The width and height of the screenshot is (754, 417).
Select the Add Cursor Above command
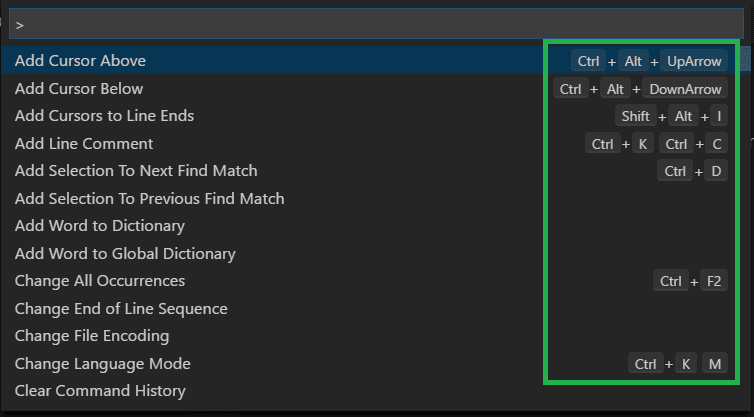pos(80,61)
